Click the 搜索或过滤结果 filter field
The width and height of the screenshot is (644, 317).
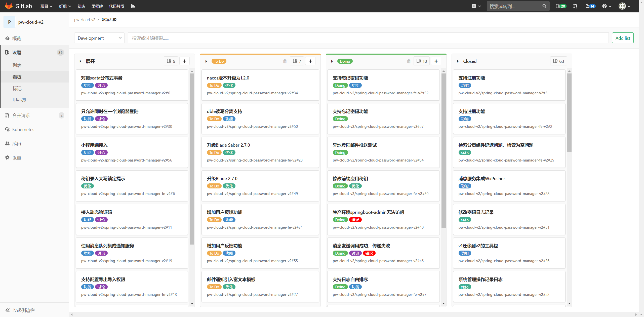[x=368, y=38]
